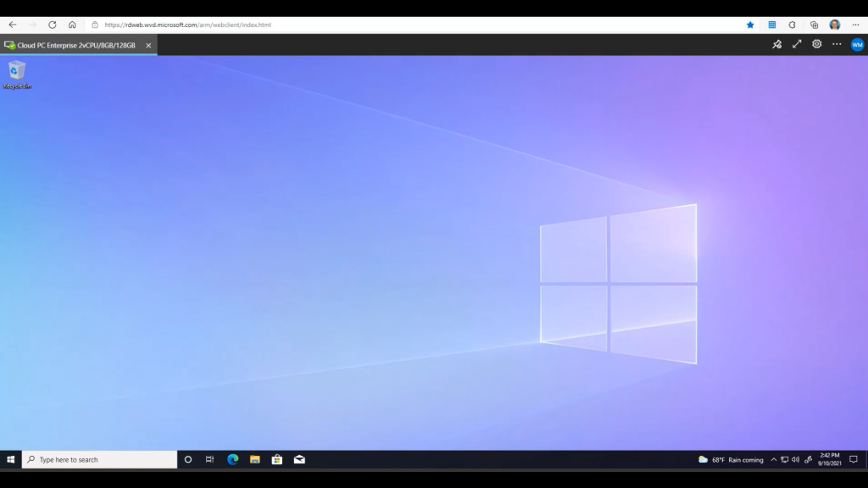Screen dimensions: 868x488
Task: Open the browser Settings and more menu
Action: (x=856, y=25)
